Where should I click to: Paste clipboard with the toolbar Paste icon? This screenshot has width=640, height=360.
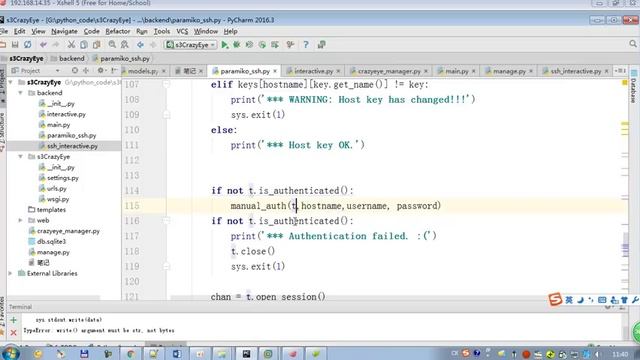click(96, 44)
